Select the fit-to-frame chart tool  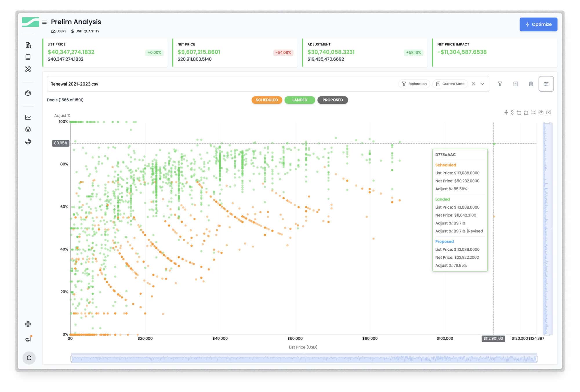(x=533, y=112)
